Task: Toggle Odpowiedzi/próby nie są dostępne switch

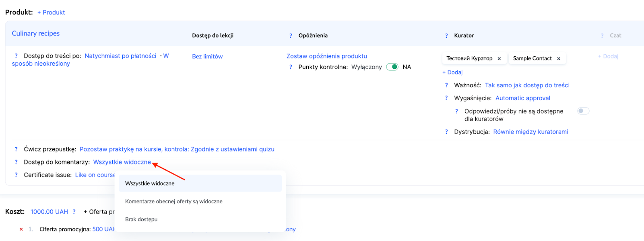Action: pyautogui.click(x=583, y=111)
